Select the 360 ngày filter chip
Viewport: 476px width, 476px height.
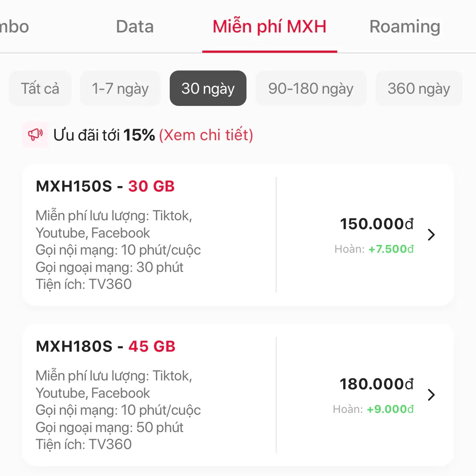click(x=419, y=88)
